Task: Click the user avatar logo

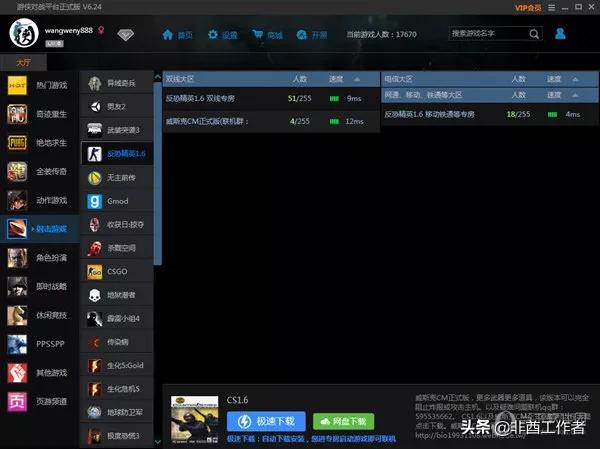Action: click(x=24, y=33)
